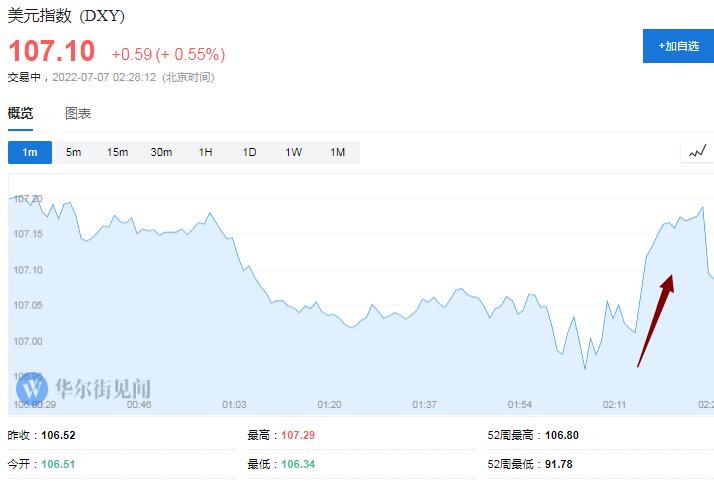Image resolution: width=714 pixels, height=485 pixels.
Task: Click the chart peak near 02:2x
Action: (703, 207)
